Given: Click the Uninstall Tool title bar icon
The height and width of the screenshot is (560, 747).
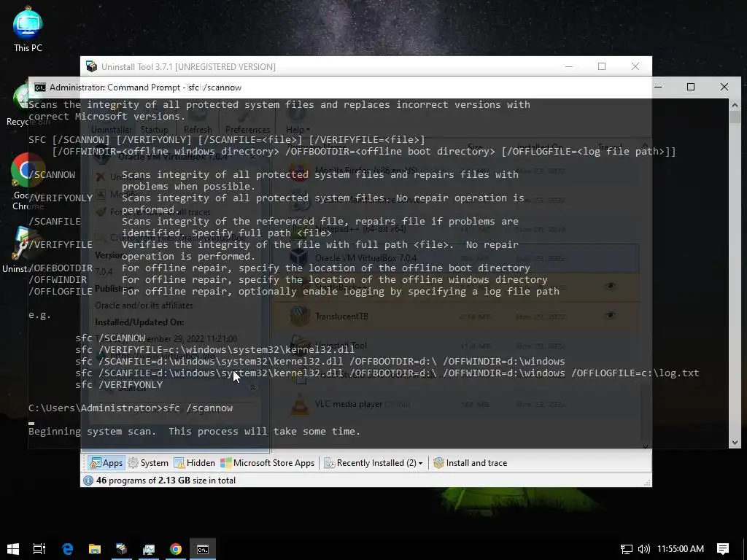Looking at the screenshot, I should (x=91, y=66).
